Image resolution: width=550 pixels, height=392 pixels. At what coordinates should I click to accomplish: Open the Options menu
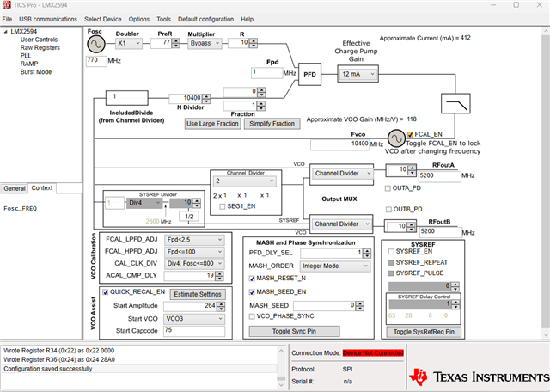[139, 19]
